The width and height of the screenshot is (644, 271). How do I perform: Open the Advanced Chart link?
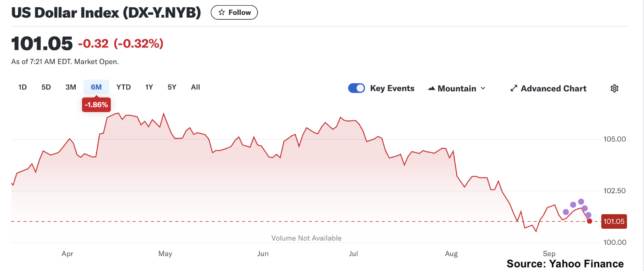553,89
